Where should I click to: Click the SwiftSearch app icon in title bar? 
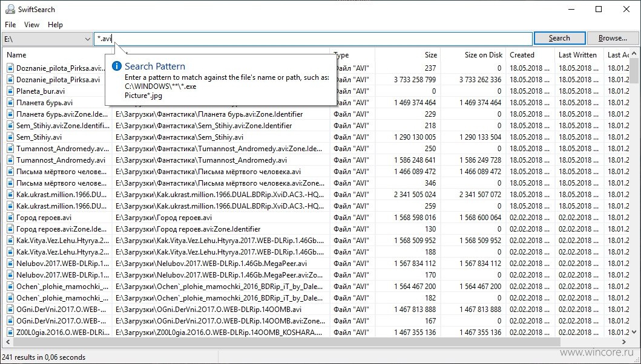pos(10,9)
